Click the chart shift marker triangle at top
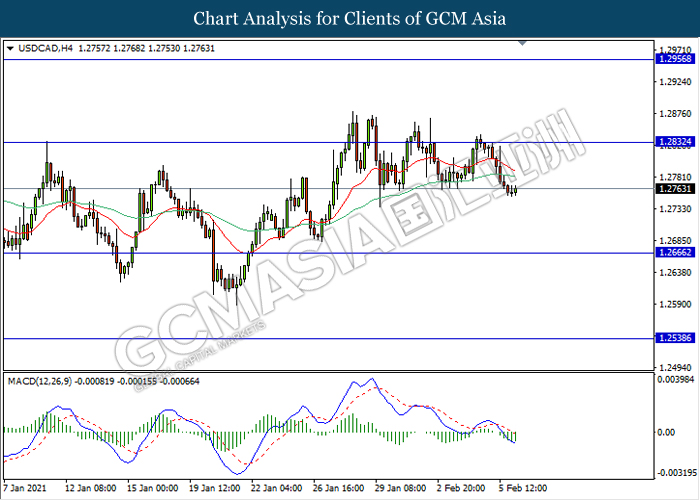700x500 pixels. click(x=522, y=43)
